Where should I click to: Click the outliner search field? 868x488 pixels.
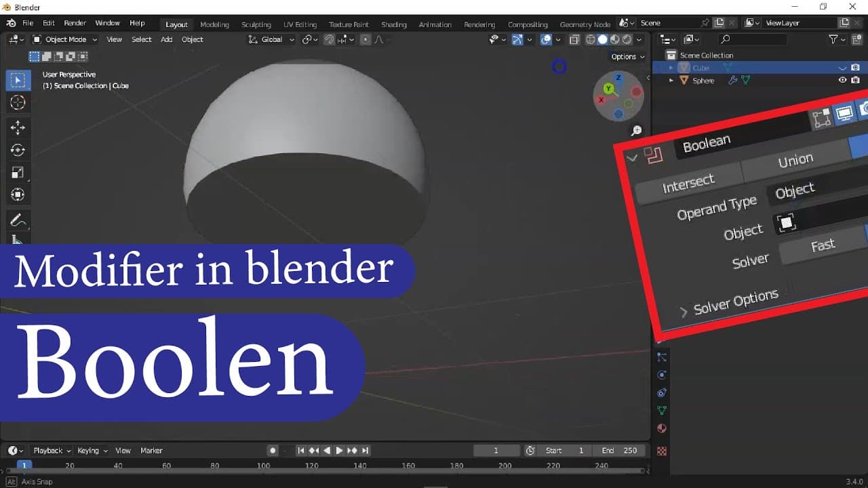click(x=752, y=39)
